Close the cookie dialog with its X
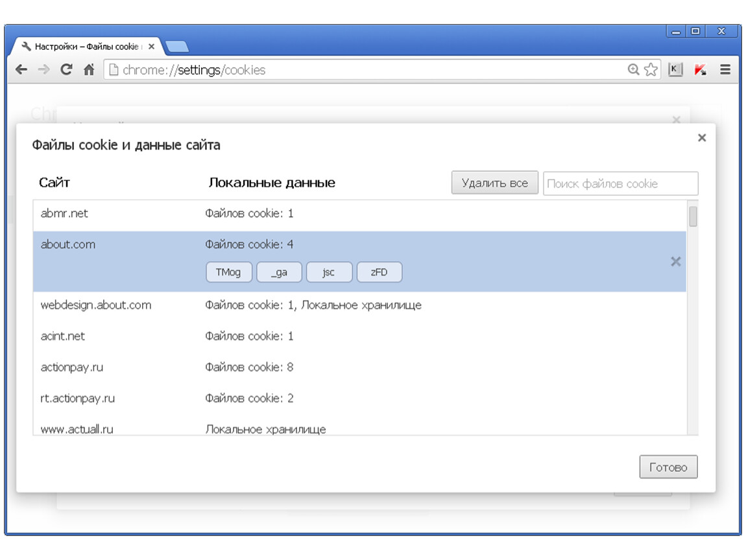 pos(702,138)
